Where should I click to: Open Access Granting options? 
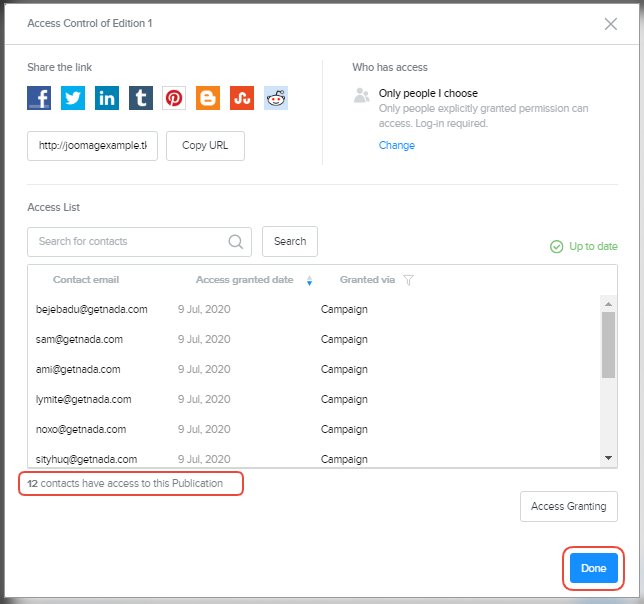[568, 506]
